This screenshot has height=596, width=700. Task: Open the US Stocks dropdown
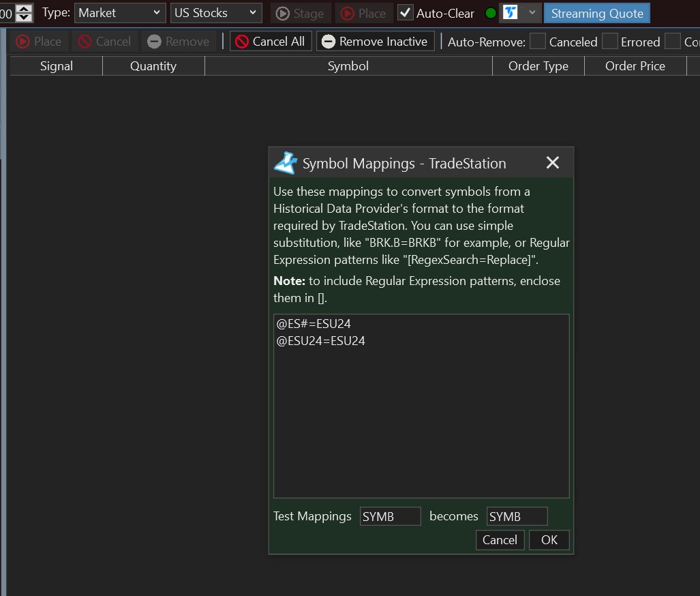[x=216, y=13]
